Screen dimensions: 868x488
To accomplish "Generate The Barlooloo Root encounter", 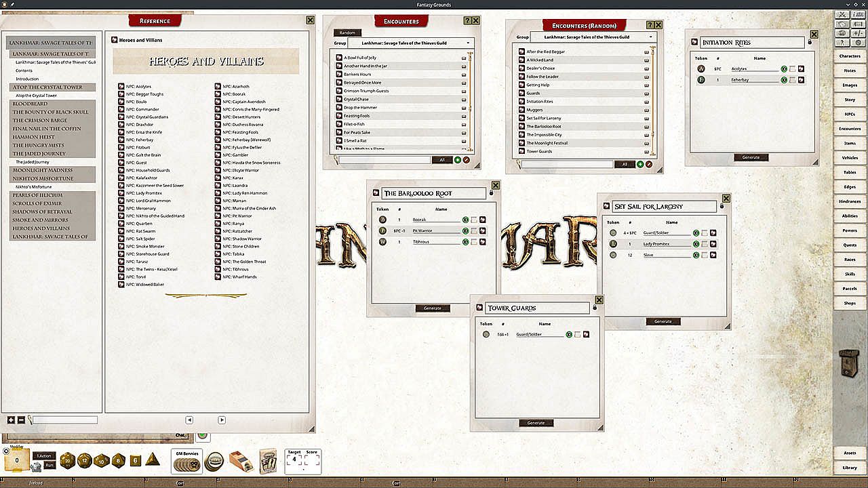I will (433, 308).
